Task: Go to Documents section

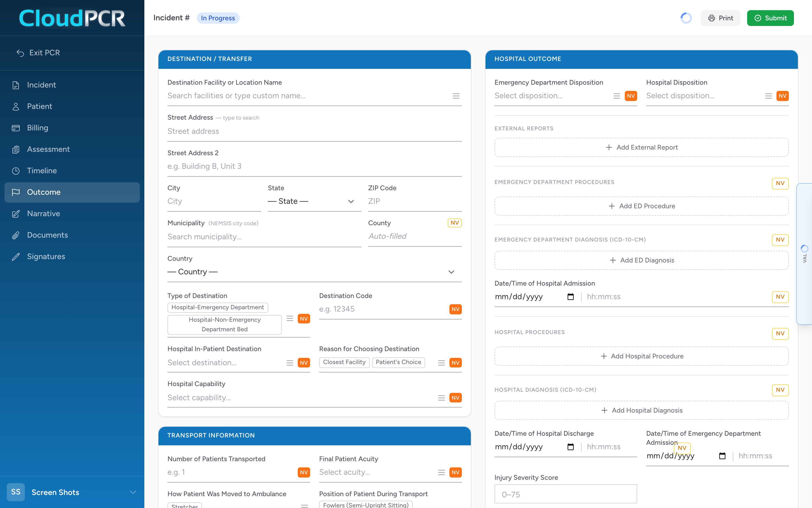Action: click(x=72, y=235)
